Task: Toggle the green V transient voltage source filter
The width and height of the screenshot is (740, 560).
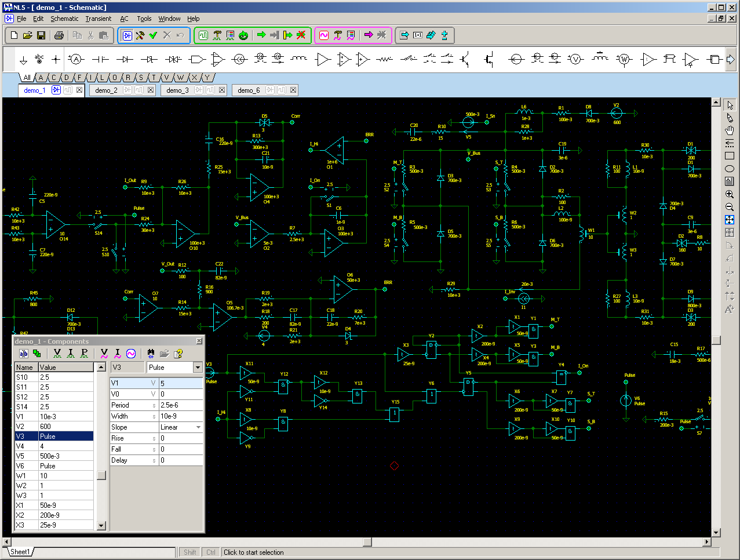Action: [x=56, y=353]
